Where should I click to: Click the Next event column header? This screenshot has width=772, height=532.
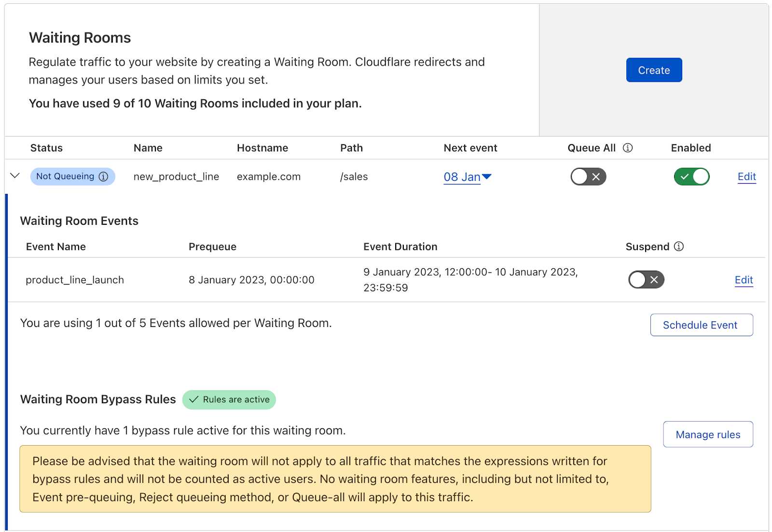[x=470, y=148]
